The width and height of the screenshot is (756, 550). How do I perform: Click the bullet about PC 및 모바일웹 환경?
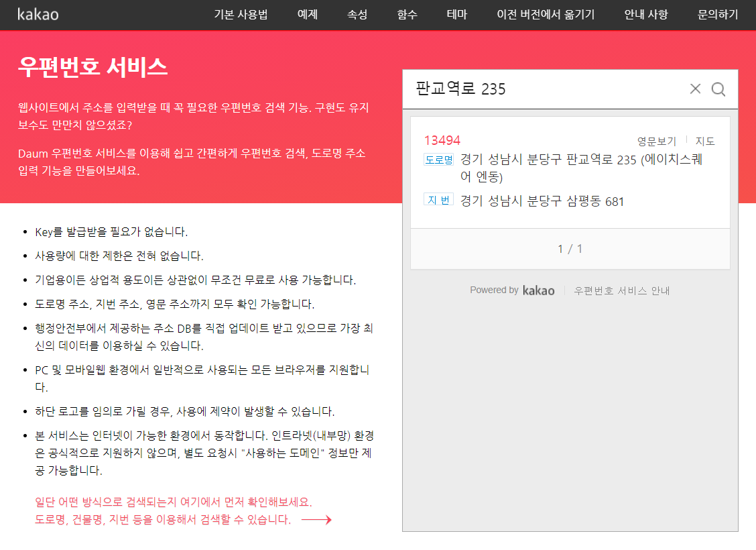(x=202, y=379)
